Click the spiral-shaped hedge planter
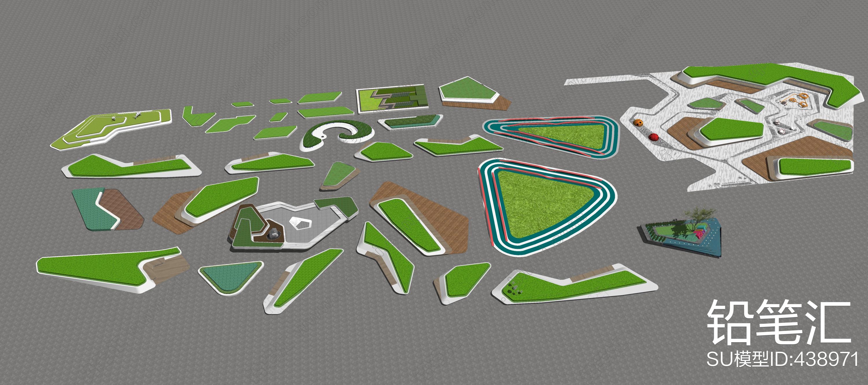Viewport: 868px width, 385px height. 337,135
